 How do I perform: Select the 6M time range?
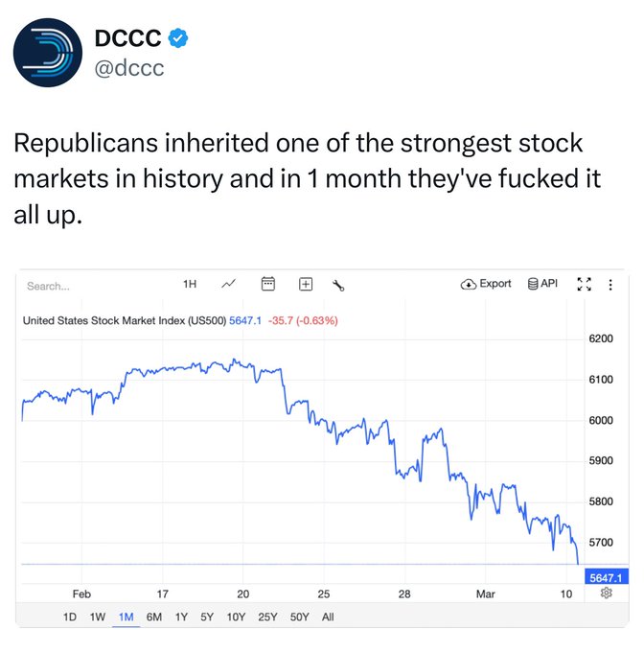tap(153, 617)
